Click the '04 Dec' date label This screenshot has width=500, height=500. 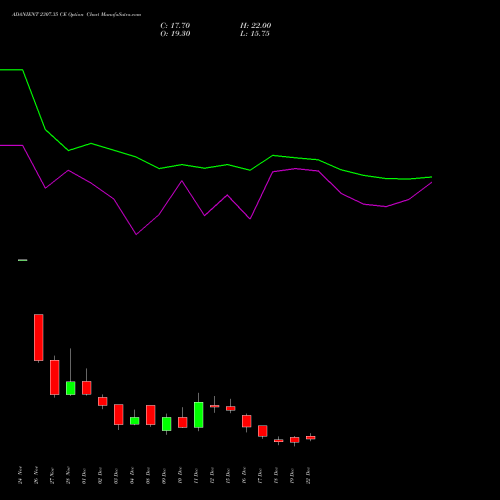click(132, 475)
